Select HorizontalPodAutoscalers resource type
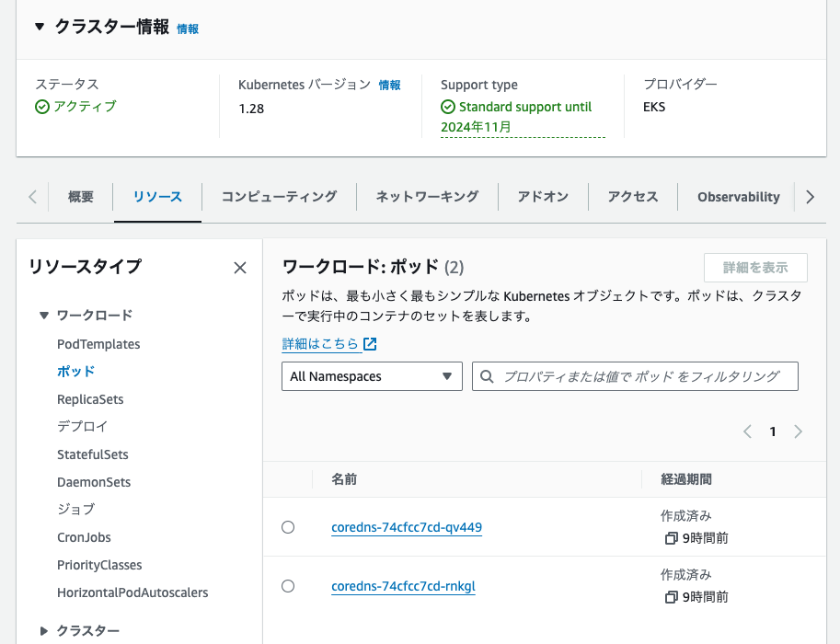840x644 pixels. (x=132, y=592)
